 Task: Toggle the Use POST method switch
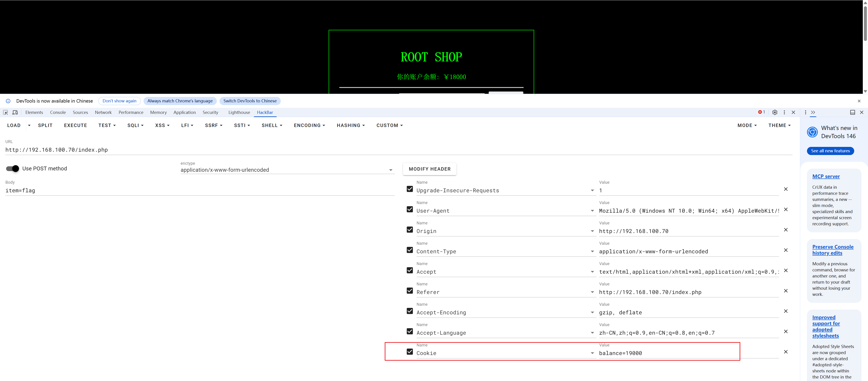(13, 168)
